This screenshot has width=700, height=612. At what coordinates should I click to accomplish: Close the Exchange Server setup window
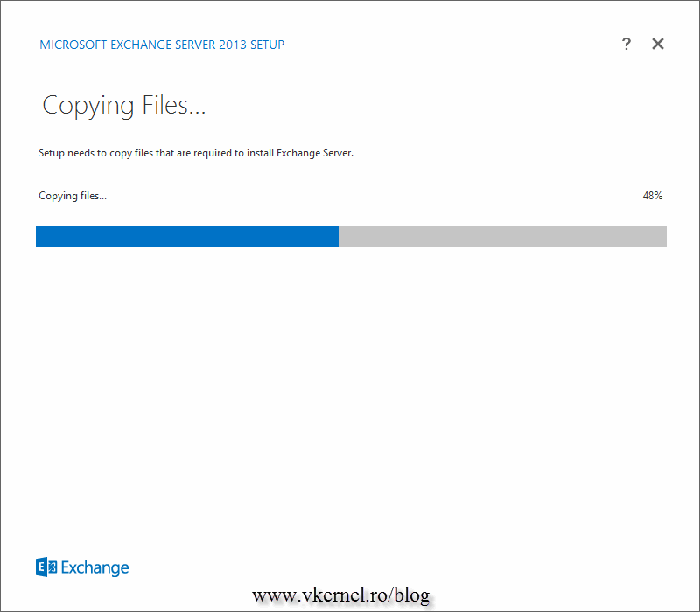tap(658, 44)
